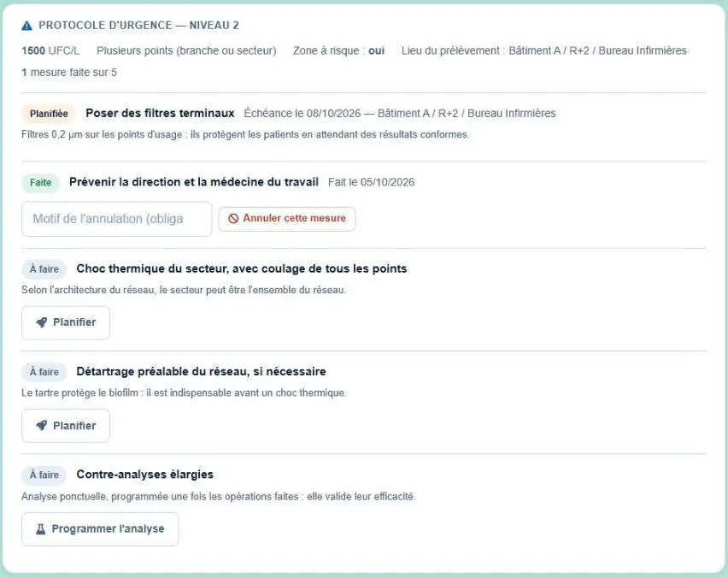The width and height of the screenshot is (728, 578).
Task: Click the warning triangle icon beside Protocole d'urgence
Action: (x=27, y=26)
